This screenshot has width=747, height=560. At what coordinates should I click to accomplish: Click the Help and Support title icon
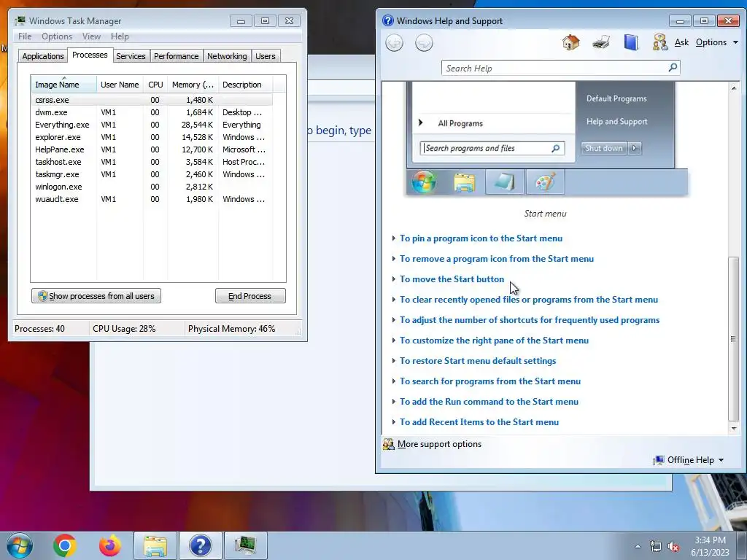pos(388,21)
